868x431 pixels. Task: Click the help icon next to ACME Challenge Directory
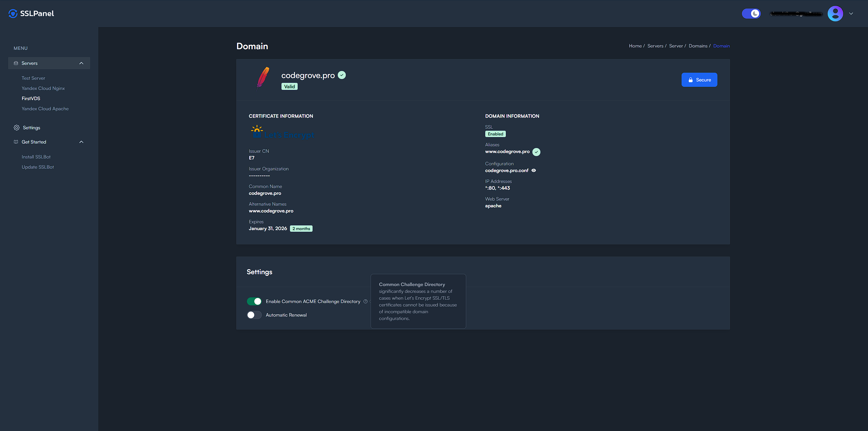pyautogui.click(x=366, y=301)
